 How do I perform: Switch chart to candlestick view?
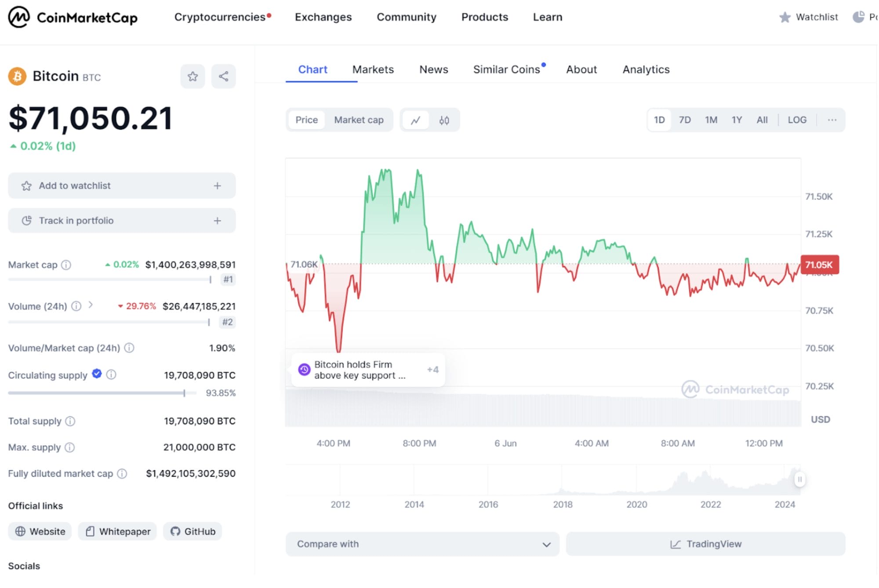tap(444, 120)
